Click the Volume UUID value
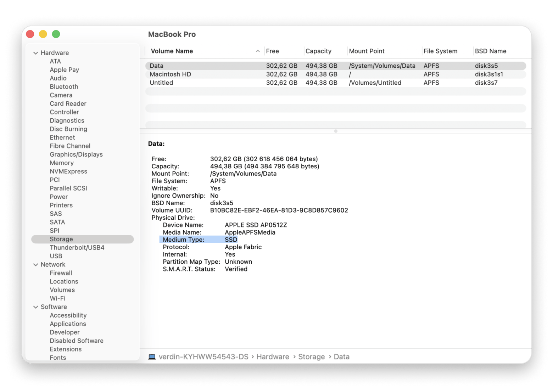Viewport: 553px width, 392px height. coord(279,211)
